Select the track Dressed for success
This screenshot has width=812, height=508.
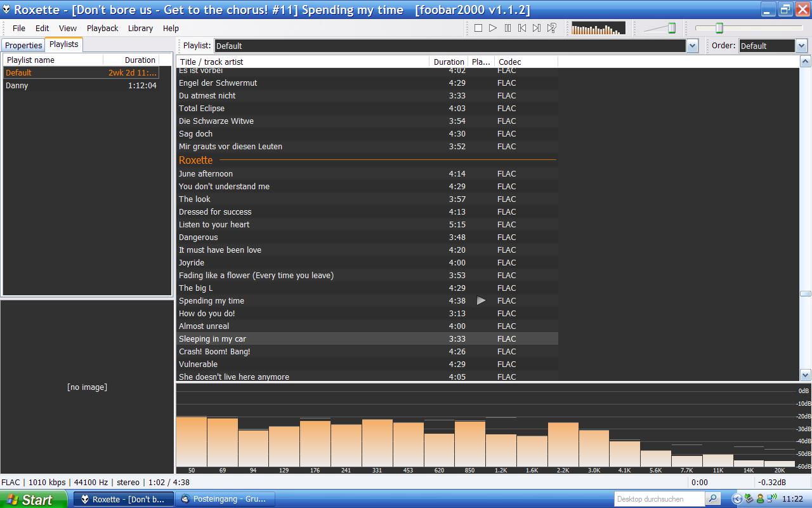click(367, 211)
